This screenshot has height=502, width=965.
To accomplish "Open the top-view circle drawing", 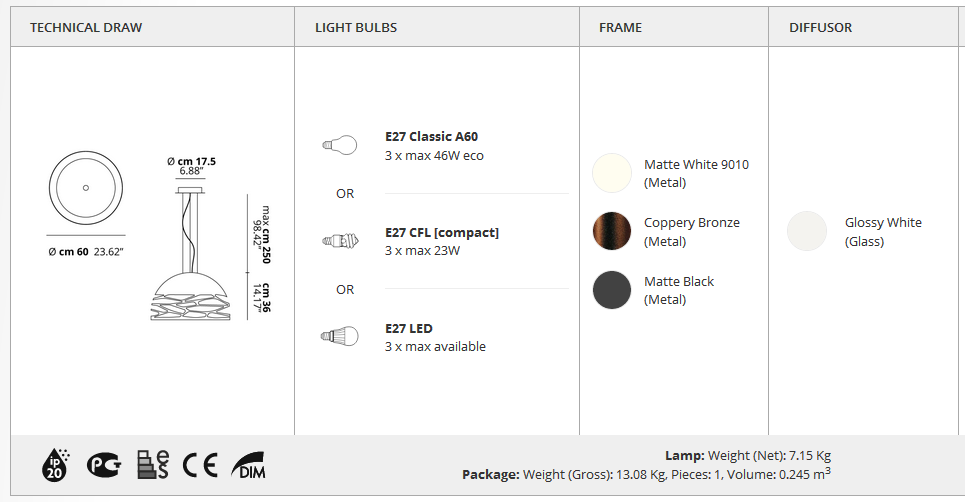I will click(x=86, y=188).
